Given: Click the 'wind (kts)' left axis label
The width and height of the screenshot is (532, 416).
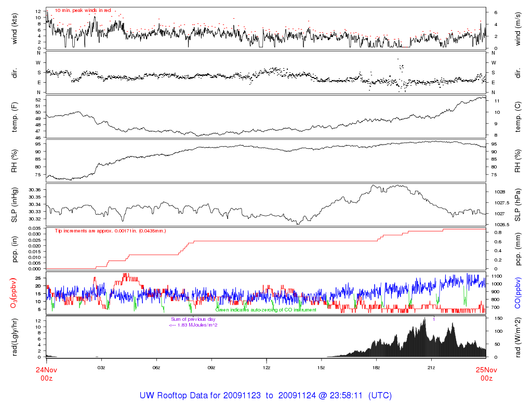Looking at the screenshot, I should (14, 29).
